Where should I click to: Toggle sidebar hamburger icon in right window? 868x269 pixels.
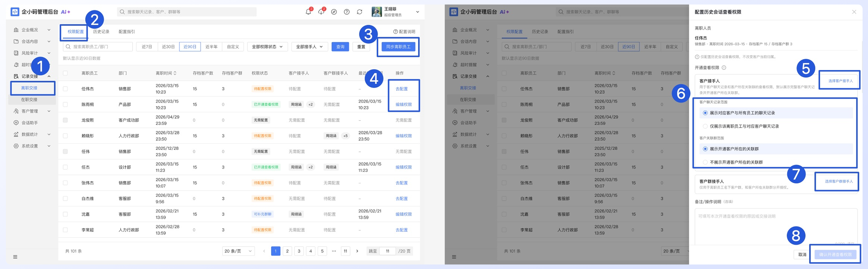click(454, 257)
